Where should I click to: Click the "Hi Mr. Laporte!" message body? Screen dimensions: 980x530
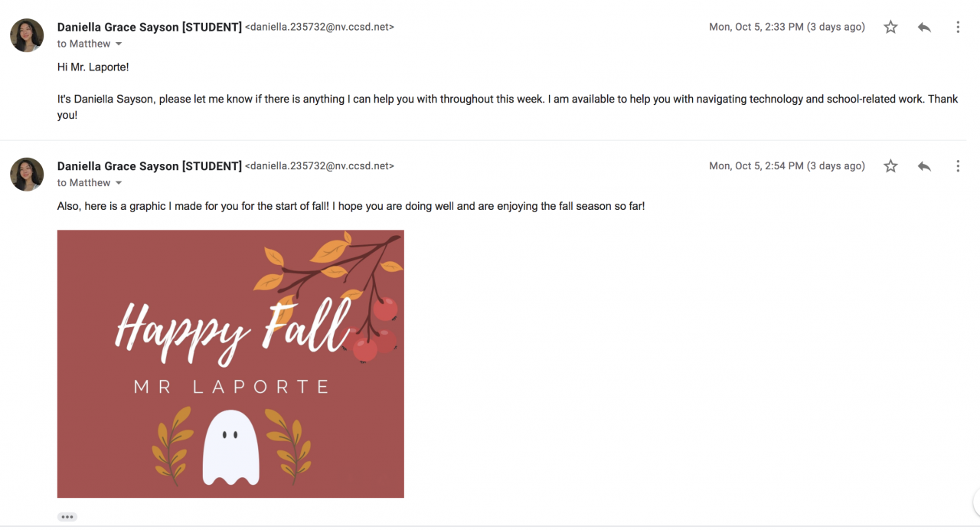(93, 67)
